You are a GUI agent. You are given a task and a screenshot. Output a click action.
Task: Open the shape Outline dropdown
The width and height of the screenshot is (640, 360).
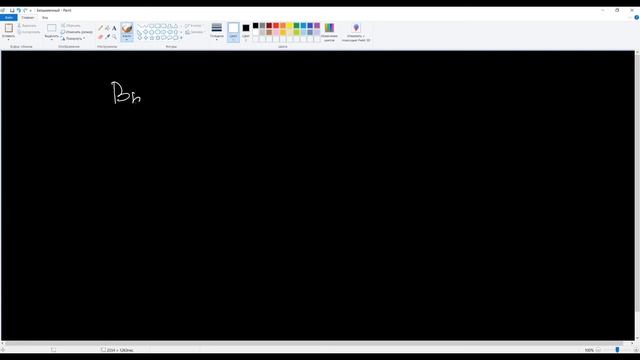click(194, 26)
